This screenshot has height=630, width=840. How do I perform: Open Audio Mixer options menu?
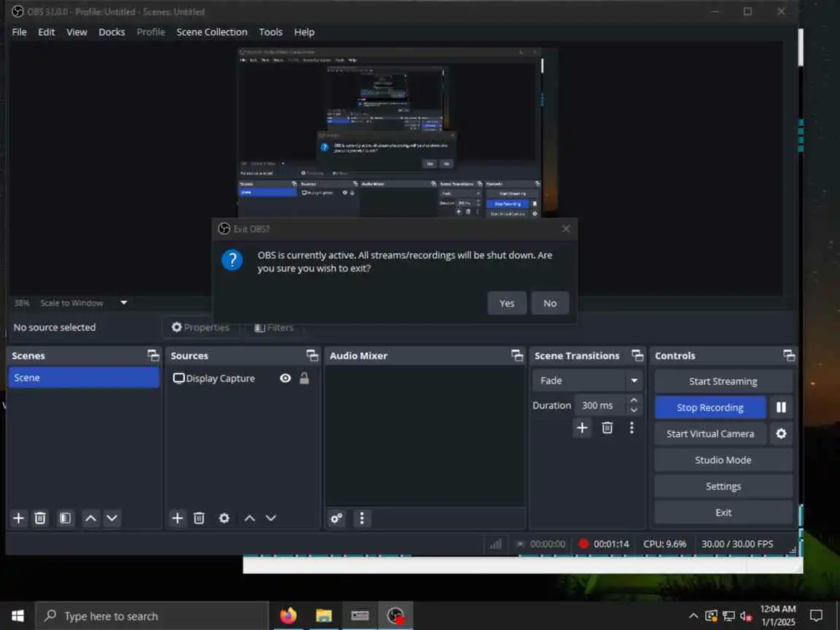pyautogui.click(x=362, y=518)
